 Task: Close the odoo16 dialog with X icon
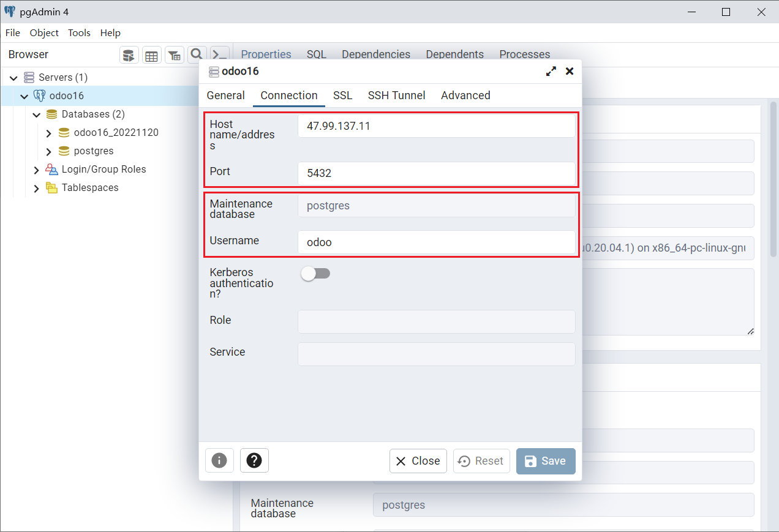(570, 72)
